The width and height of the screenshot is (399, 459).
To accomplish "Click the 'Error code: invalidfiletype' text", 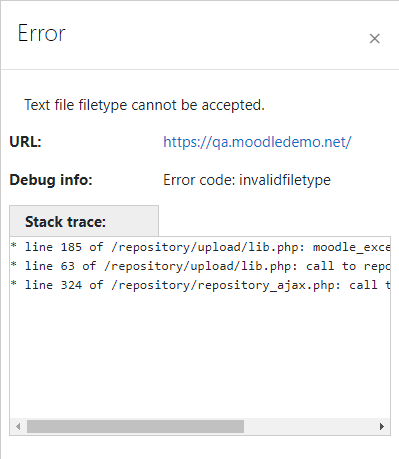I will (247, 180).
